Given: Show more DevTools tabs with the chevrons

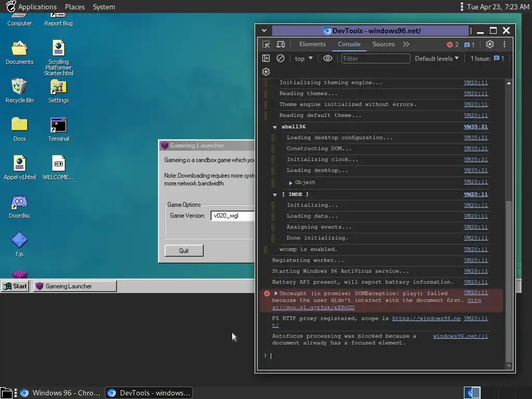Looking at the screenshot, I should 406,44.
